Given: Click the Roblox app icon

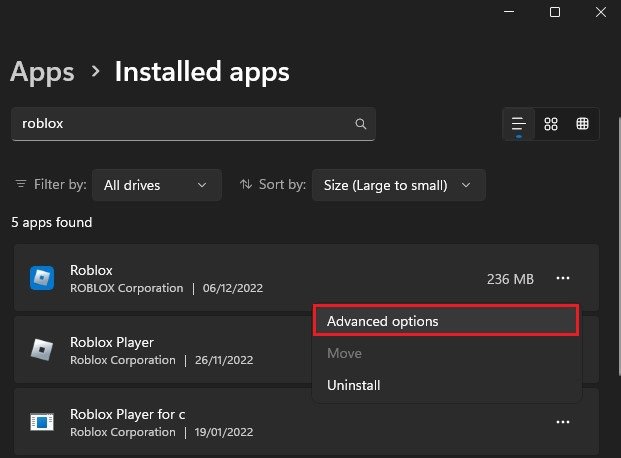Looking at the screenshot, I should pos(42,278).
